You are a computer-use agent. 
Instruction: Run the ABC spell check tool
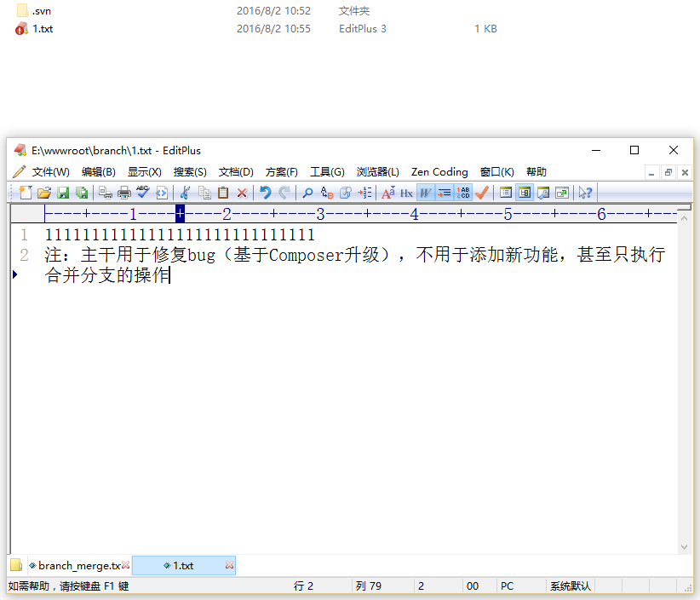[143, 193]
